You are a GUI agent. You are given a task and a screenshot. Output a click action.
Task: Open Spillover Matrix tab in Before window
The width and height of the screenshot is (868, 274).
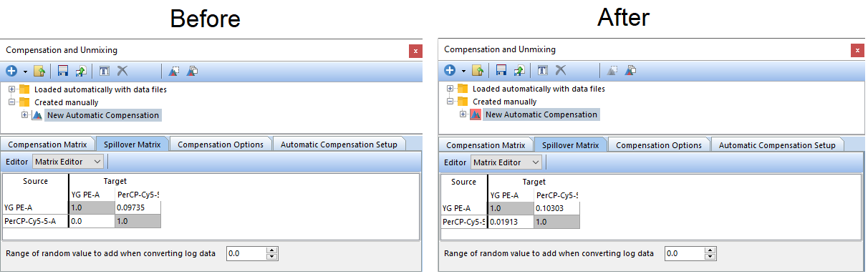(x=132, y=144)
